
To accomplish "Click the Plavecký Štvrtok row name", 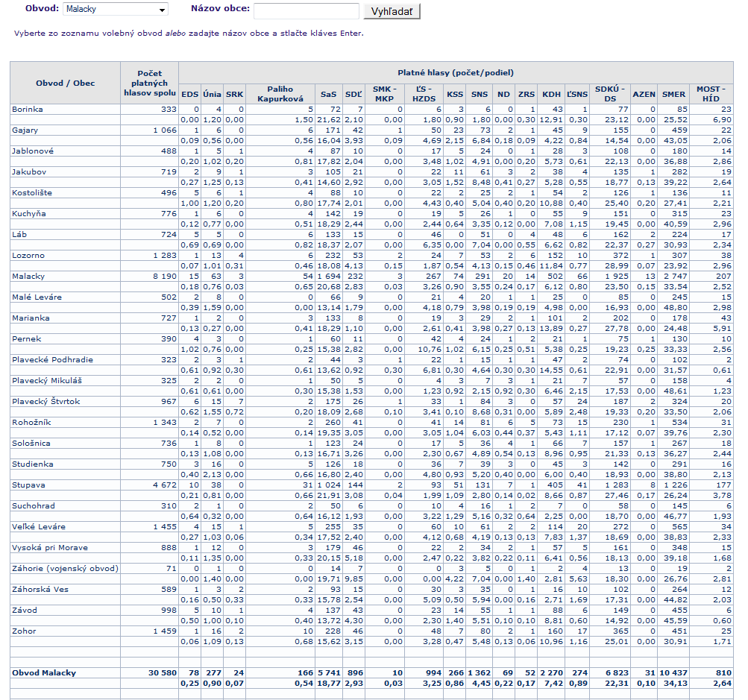I will pyautogui.click(x=45, y=401).
